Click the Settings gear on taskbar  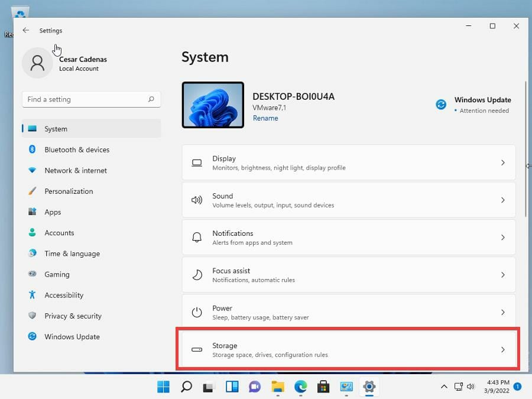click(369, 387)
